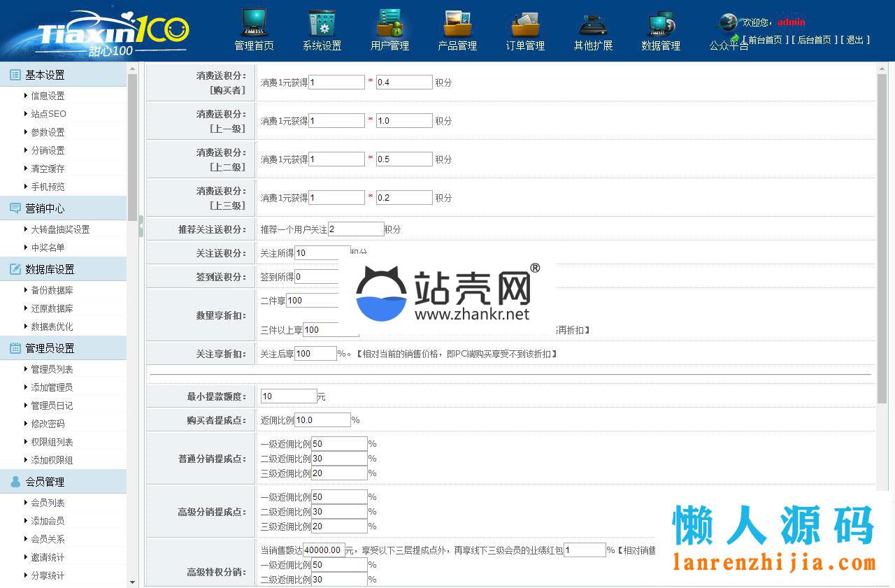This screenshot has width=895, height=588.
Task: Click the 最小提款额度 input field
Action: point(288,396)
